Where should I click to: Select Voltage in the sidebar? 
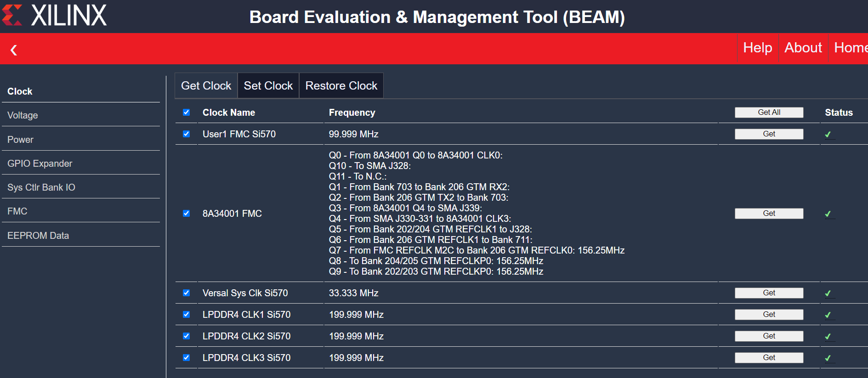coord(23,115)
